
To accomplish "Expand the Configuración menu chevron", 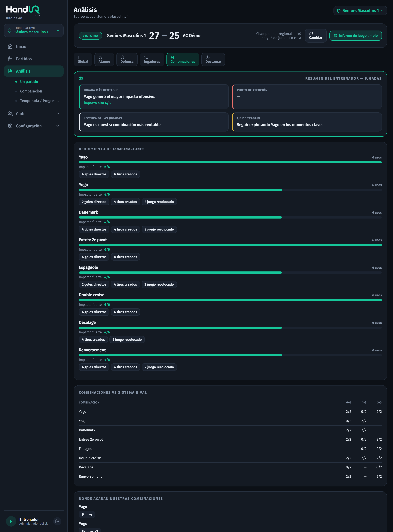I will (58, 126).
